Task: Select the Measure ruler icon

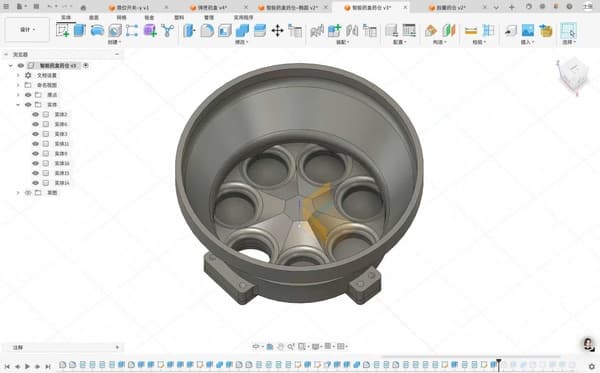Action: (471, 30)
